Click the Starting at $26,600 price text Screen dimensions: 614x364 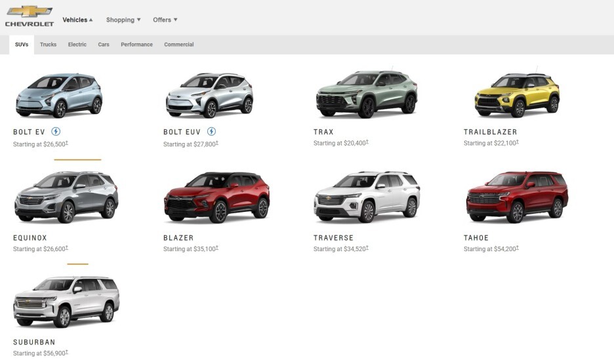tap(40, 249)
